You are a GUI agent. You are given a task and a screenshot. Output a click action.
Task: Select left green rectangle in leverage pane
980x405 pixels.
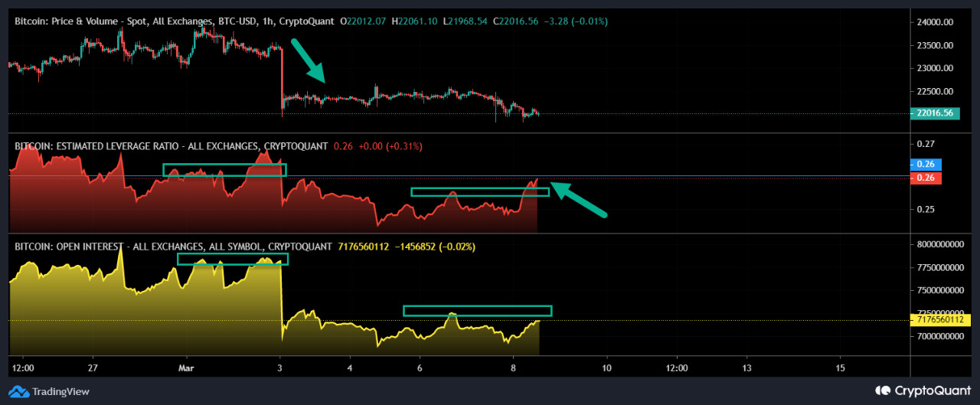pyautogui.click(x=224, y=170)
